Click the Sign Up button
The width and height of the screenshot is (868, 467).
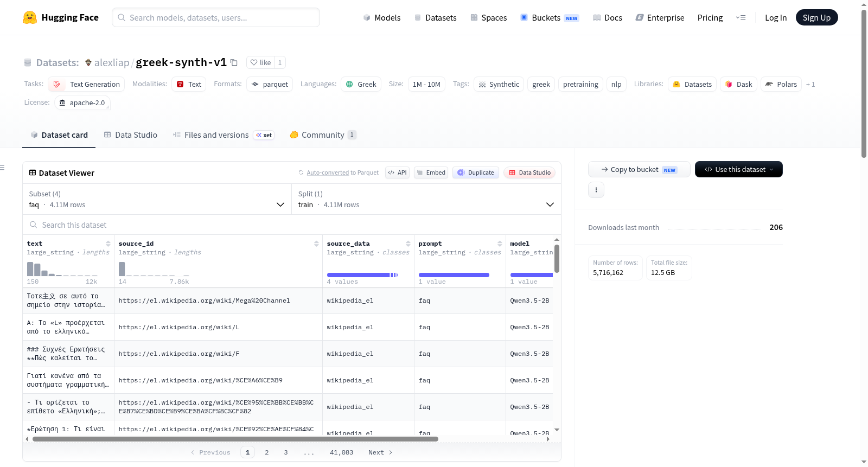[816, 17]
